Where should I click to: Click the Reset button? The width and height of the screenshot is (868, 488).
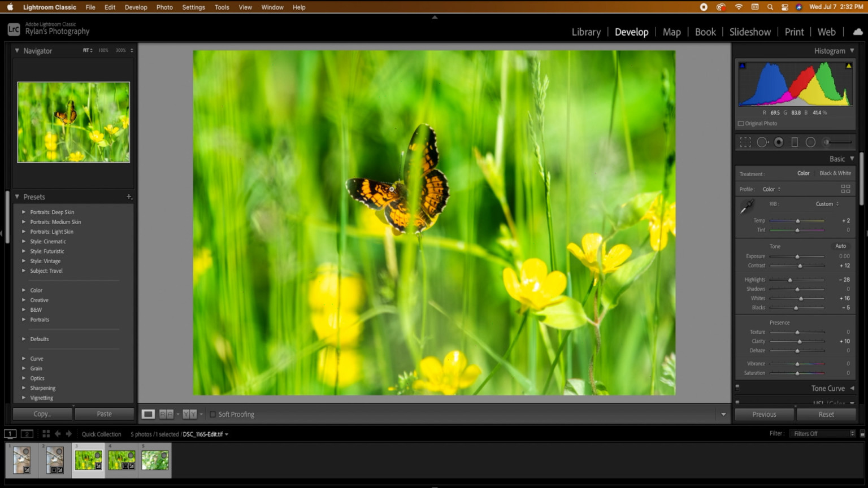(x=826, y=415)
